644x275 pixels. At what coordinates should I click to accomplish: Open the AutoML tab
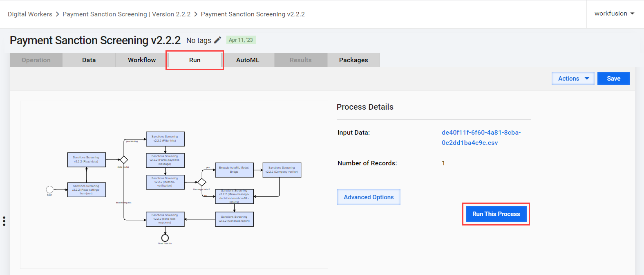coord(248,60)
